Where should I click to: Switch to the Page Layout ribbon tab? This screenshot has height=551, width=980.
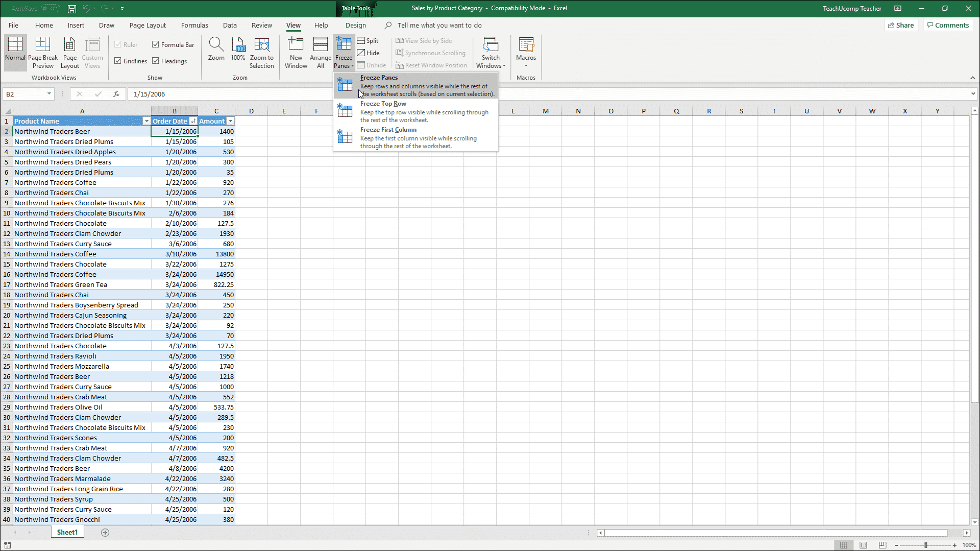tap(148, 25)
